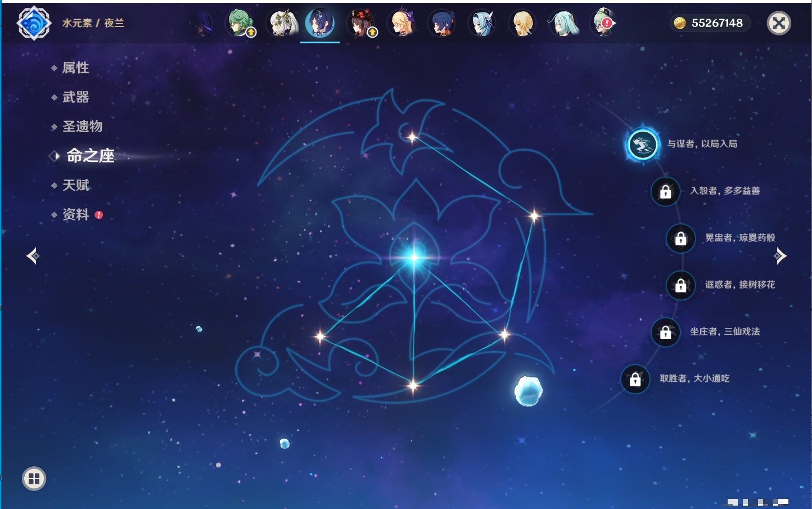Select the green-haired Baizhu avatar
The image size is (812, 509).
[240, 24]
